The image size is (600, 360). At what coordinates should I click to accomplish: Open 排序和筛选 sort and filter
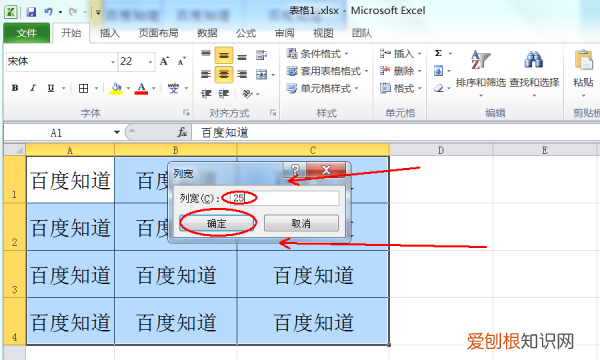pyautogui.click(x=481, y=73)
